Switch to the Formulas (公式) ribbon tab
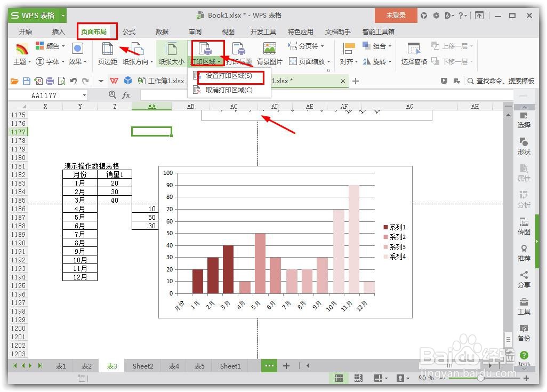This screenshot has width=547, height=392. click(128, 32)
